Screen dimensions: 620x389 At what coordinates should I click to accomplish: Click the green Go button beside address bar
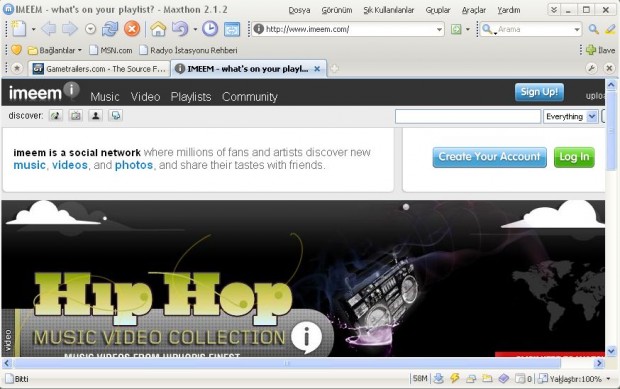click(456, 29)
